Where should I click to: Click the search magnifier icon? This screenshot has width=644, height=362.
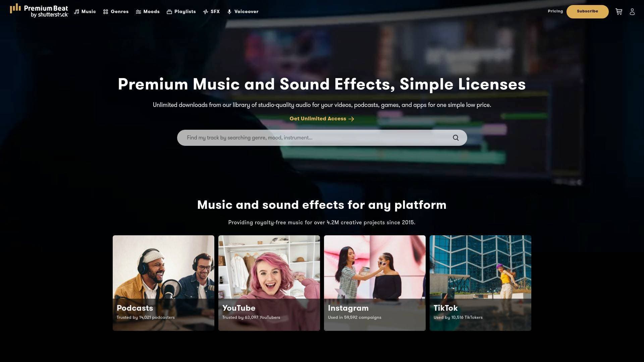pos(455,137)
